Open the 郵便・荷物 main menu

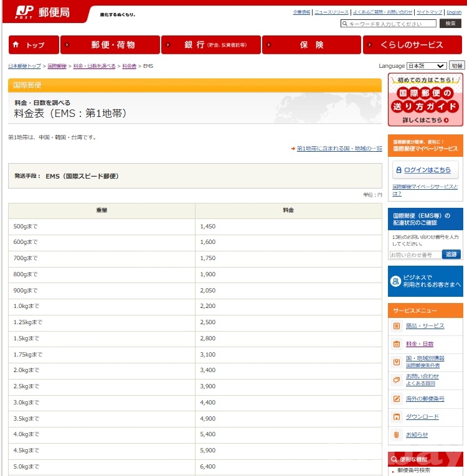tap(110, 45)
